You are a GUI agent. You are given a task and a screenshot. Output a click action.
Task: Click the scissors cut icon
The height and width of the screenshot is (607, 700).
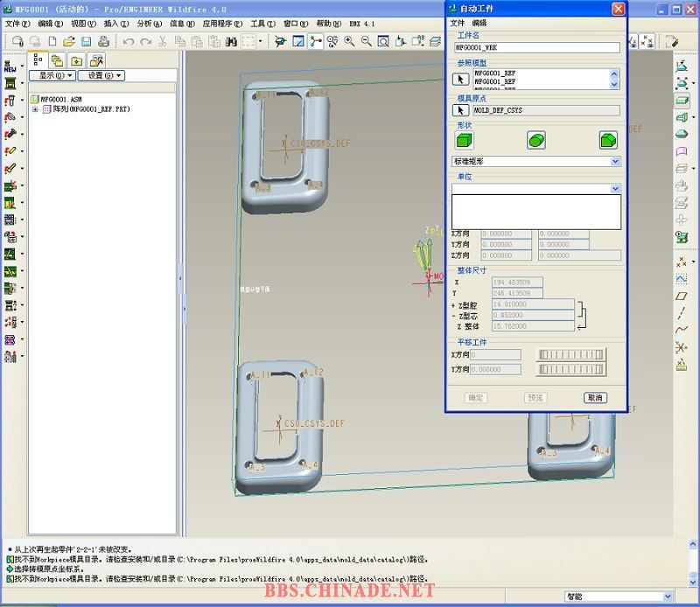(163, 41)
